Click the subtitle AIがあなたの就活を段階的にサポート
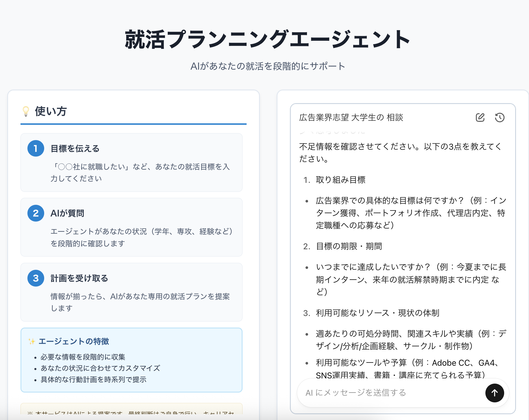This screenshot has height=420, width=529. (x=268, y=66)
